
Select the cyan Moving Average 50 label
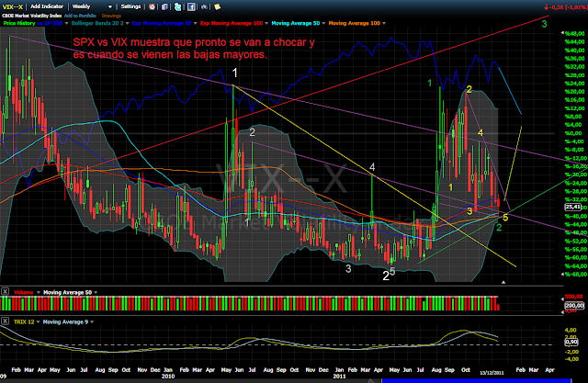click(x=296, y=23)
